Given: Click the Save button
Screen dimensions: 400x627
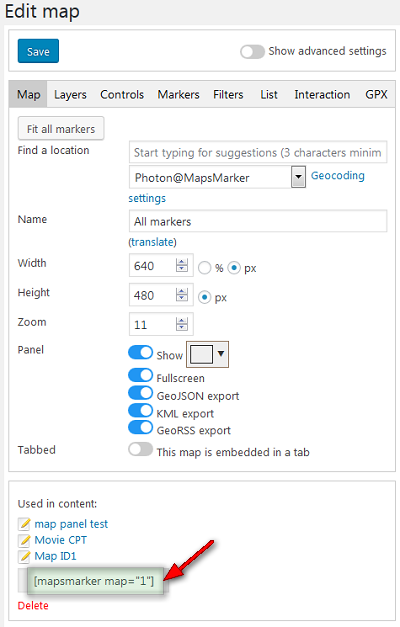Looking at the screenshot, I should pos(38,51).
